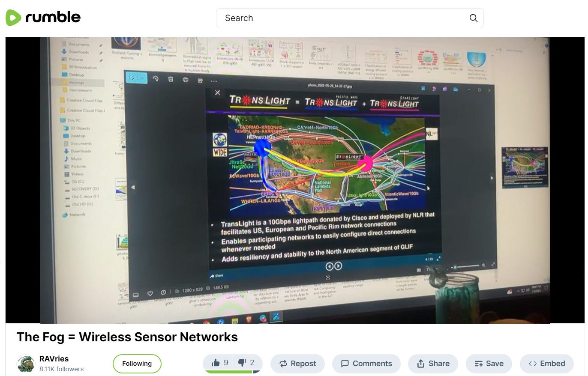Screen dimensions: 588x376
Task: Click the 8.11K followers text
Action: [61, 369]
